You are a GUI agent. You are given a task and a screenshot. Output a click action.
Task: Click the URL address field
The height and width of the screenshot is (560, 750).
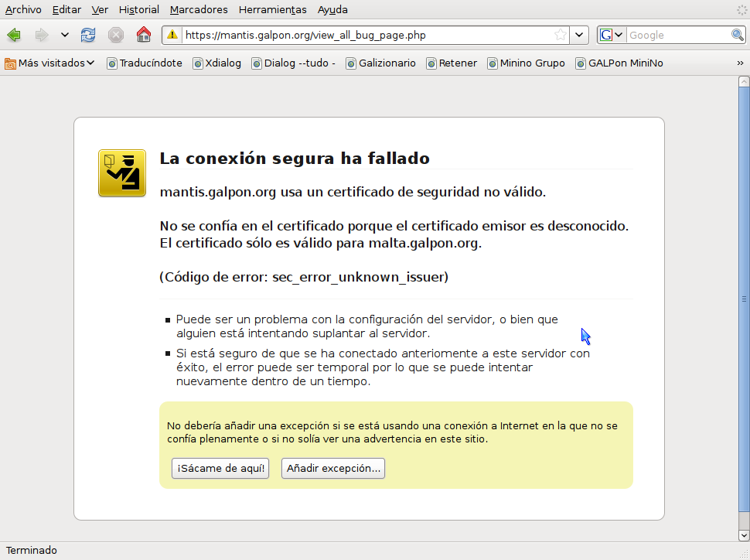click(x=366, y=35)
